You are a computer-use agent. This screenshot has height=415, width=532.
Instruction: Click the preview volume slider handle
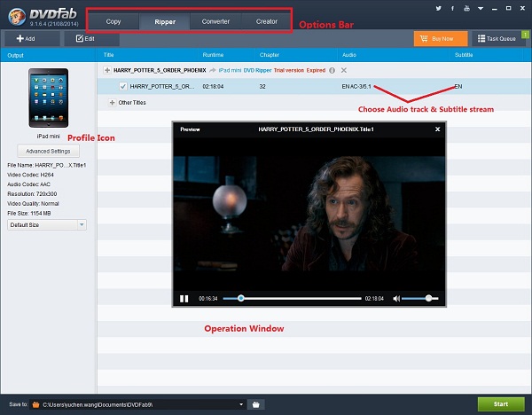pos(429,298)
